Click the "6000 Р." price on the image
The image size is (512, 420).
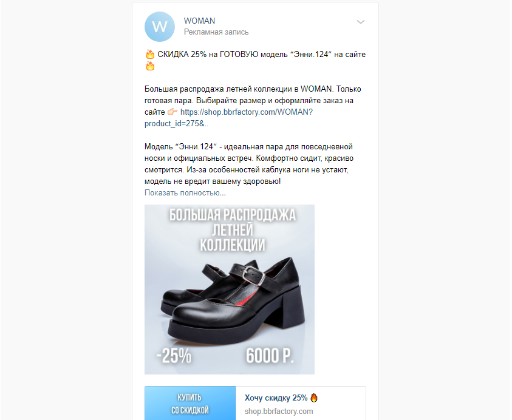click(x=270, y=356)
